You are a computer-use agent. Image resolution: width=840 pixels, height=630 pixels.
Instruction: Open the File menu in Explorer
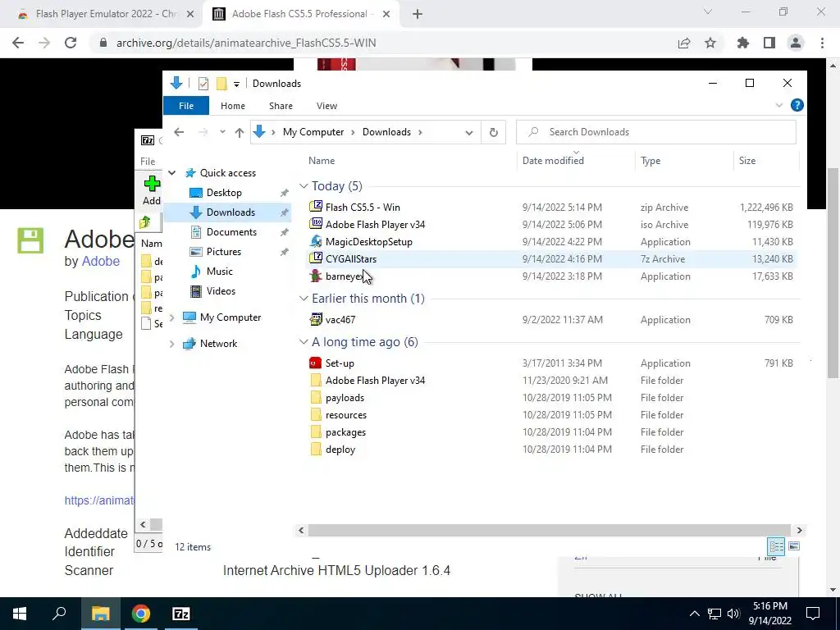186,106
